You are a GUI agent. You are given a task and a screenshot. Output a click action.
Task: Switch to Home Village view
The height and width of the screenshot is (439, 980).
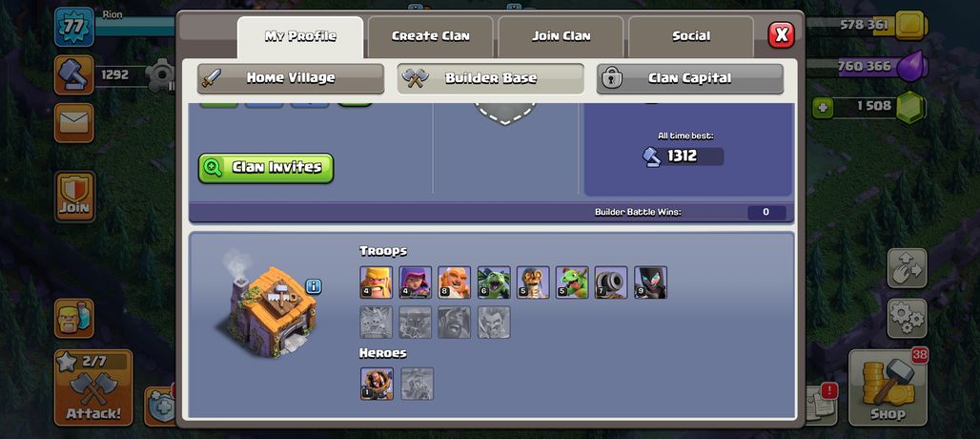click(291, 78)
